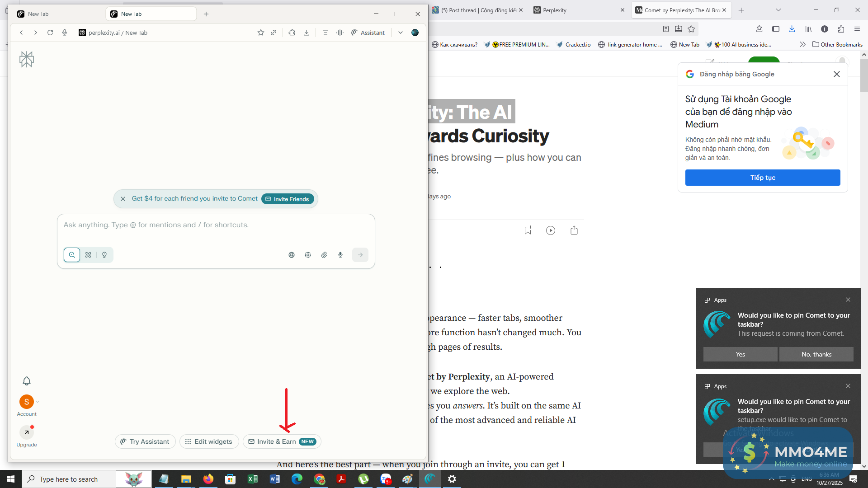Expand Firefox bookmarks overflow chevron
The image size is (868, 488).
click(802, 44)
